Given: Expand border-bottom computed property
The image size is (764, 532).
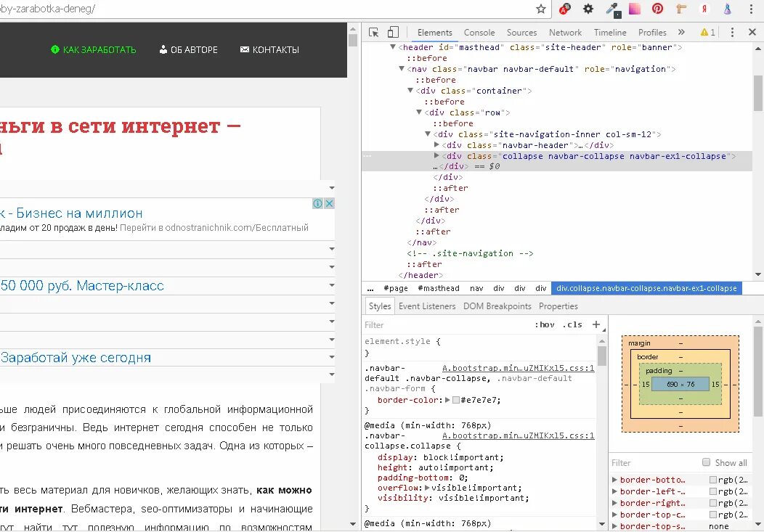Looking at the screenshot, I should point(614,480).
